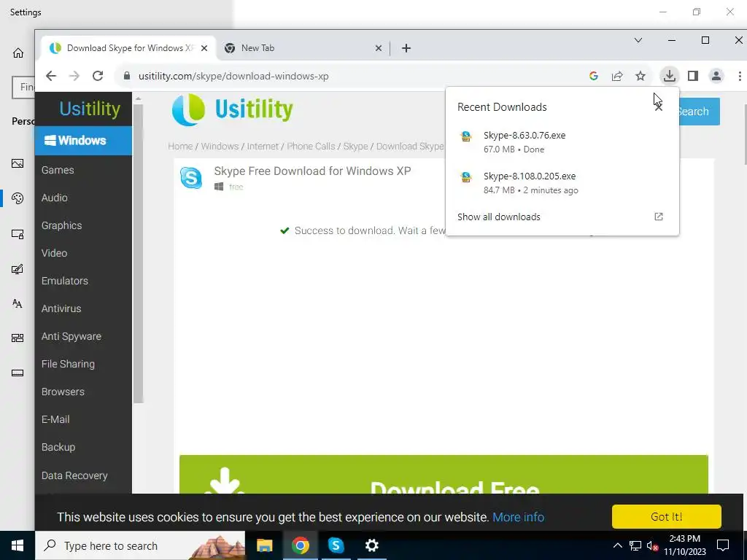This screenshot has width=747, height=560.
Task: Click the Windows category in sidebar
Action: coord(83,141)
